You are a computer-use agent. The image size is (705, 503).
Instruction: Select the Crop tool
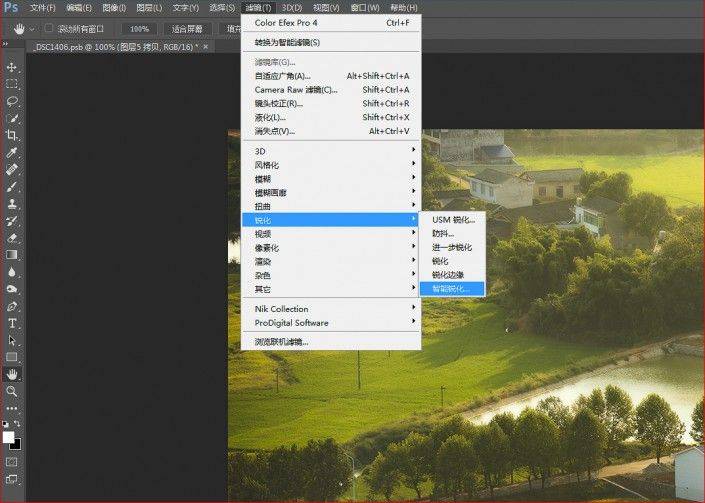pyautogui.click(x=13, y=135)
